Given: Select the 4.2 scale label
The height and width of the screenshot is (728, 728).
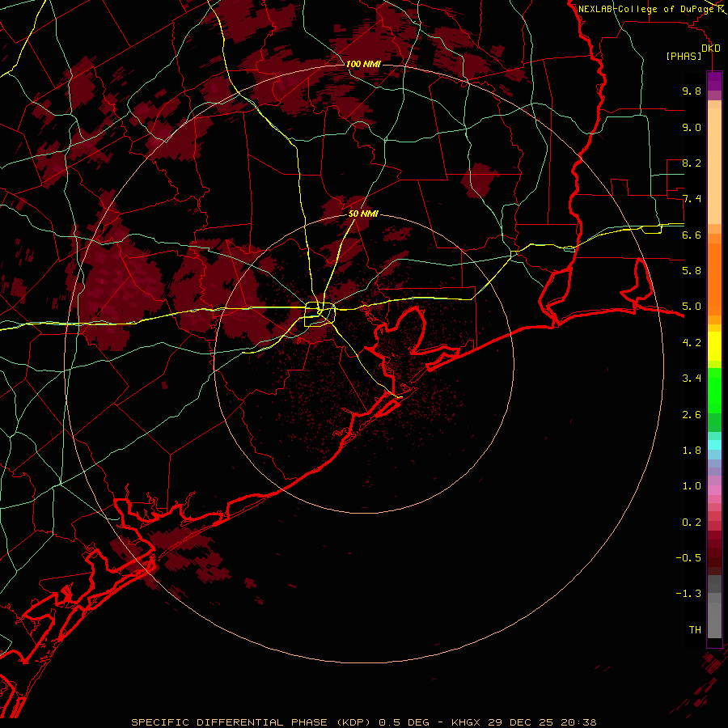Looking at the screenshot, I should pyautogui.click(x=692, y=342).
